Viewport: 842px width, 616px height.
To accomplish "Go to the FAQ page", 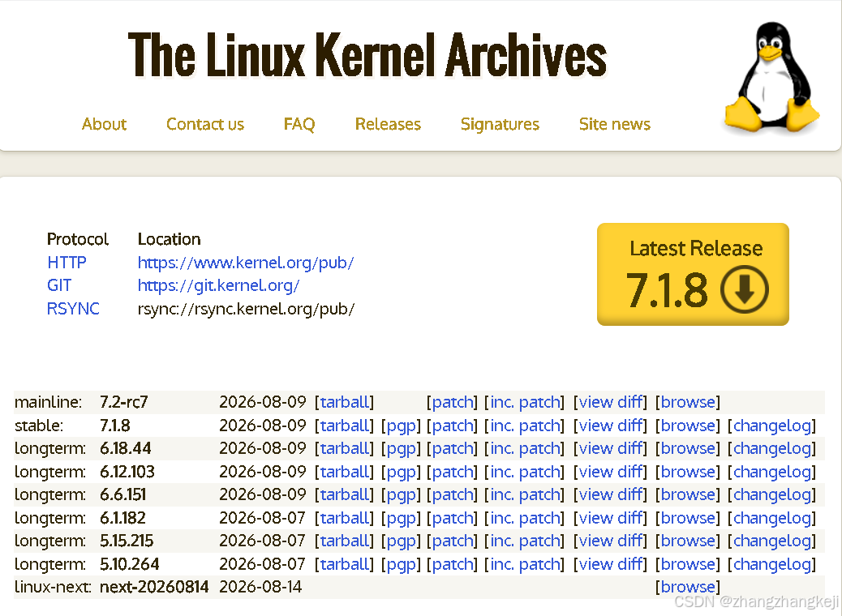I will click(x=299, y=124).
